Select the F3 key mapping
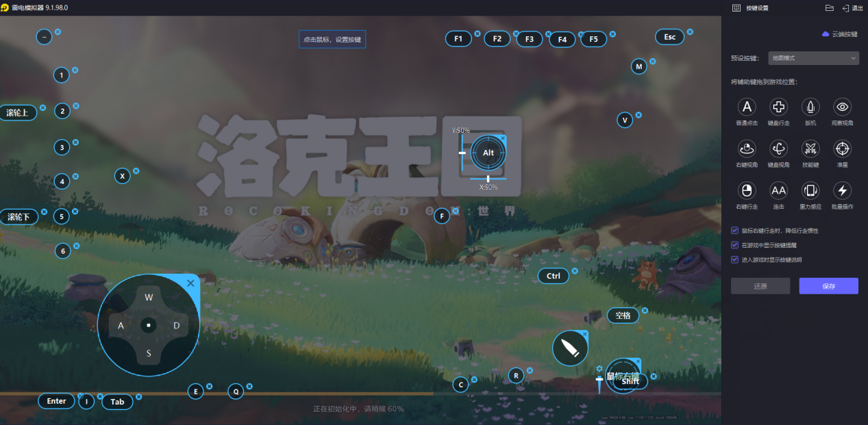Viewport: 868px width, 425px height. pyautogui.click(x=529, y=39)
